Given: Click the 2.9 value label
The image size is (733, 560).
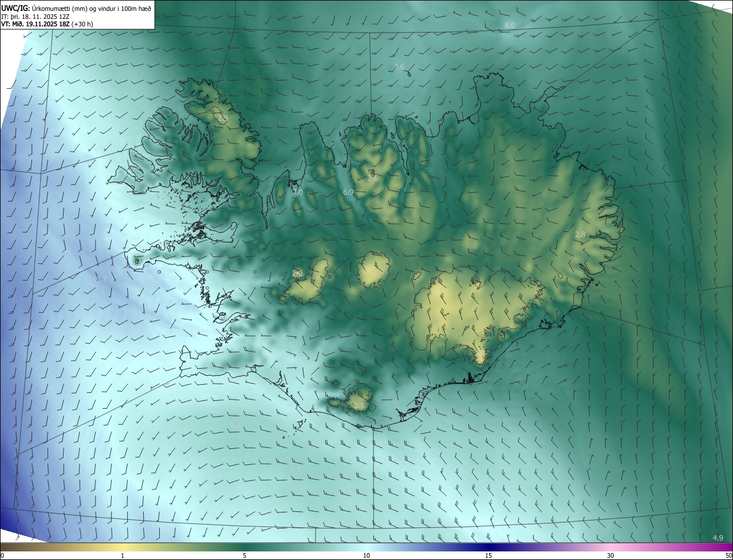Looking at the screenshot, I should (223, 118).
